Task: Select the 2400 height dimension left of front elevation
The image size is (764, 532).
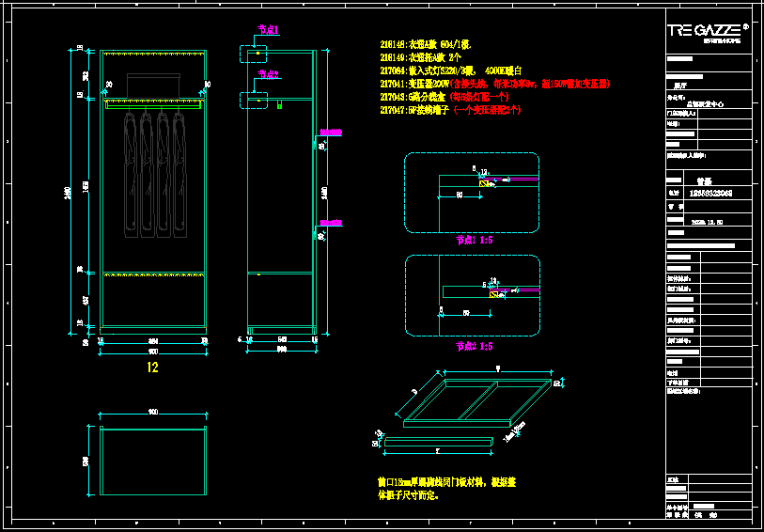Action: click(69, 193)
